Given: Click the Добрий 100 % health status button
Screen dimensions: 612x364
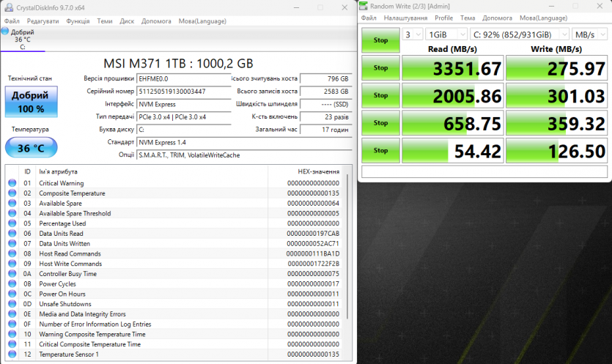Looking at the screenshot, I should 31,101.
